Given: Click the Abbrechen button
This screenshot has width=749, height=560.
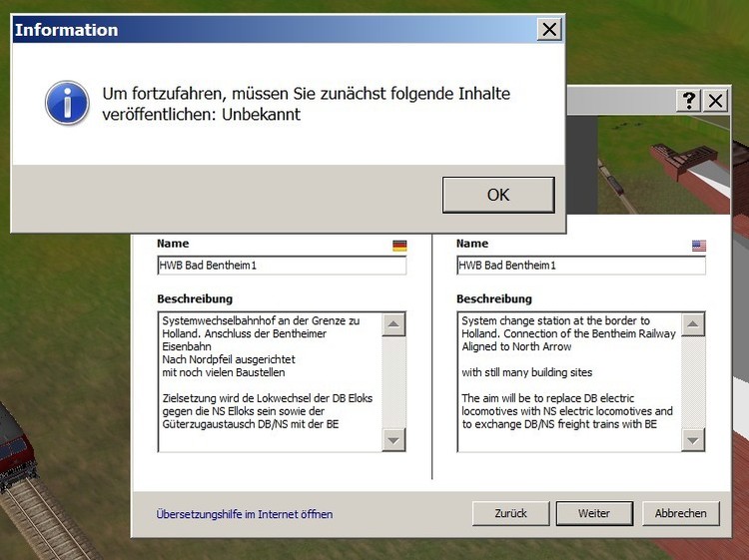Looking at the screenshot, I should click(x=680, y=513).
